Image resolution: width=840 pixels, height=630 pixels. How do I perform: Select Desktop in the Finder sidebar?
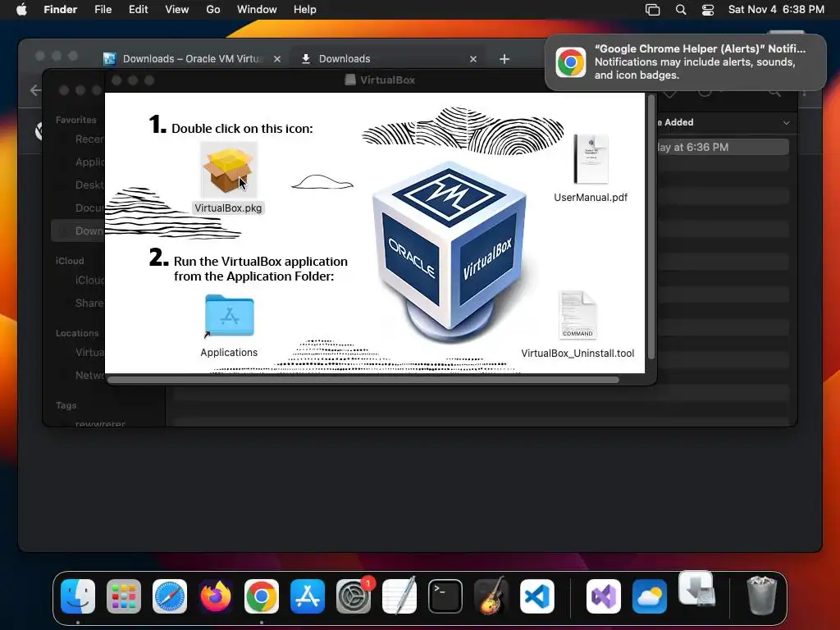(x=89, y=185)
